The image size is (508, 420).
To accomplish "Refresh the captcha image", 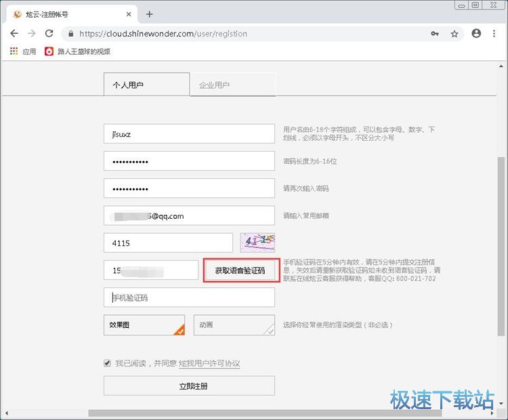I will point(257,243).
